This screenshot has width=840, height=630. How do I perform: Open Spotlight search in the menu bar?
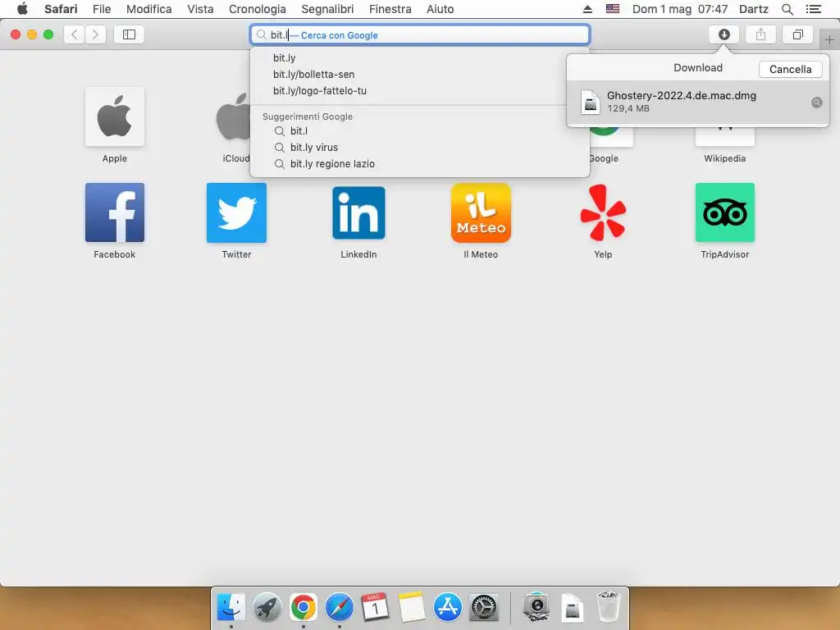787,9
